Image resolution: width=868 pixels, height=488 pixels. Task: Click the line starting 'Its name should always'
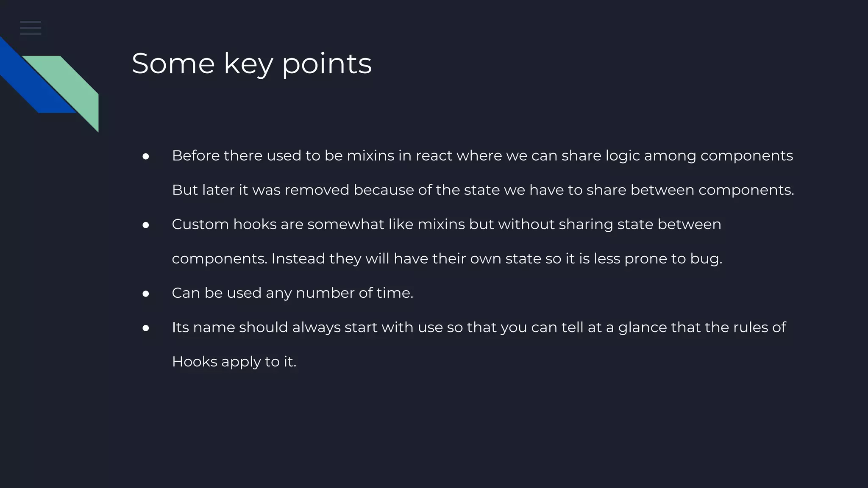[479, 327]
